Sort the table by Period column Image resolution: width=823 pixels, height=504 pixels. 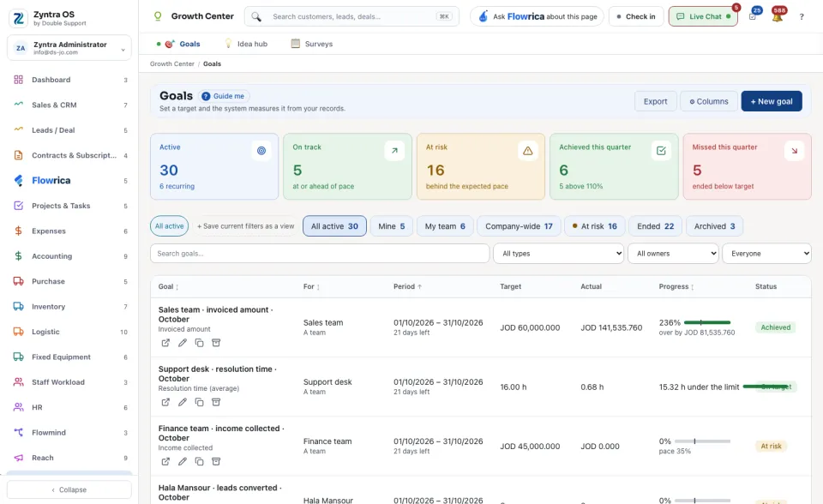tap(407, 286)
